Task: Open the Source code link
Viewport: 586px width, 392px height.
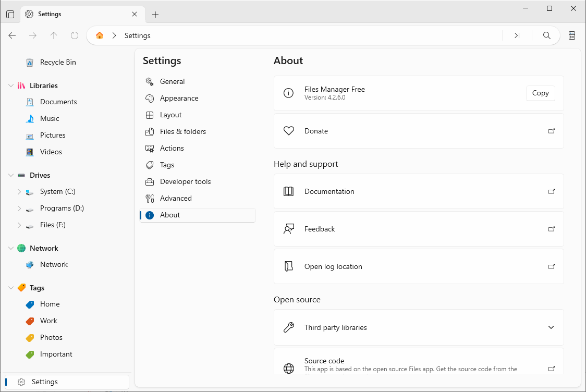Action: point(419,362)
